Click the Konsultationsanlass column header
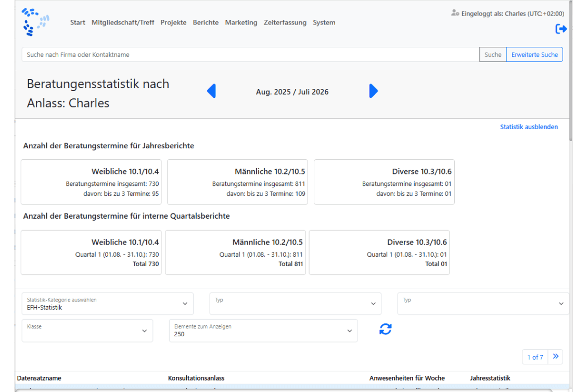The width and height of the screenshot is (587, 392). click(x=196, y=378)
